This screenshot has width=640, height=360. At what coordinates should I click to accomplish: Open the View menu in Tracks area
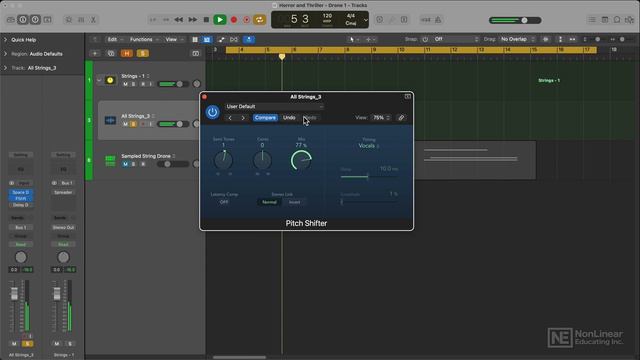174,40
